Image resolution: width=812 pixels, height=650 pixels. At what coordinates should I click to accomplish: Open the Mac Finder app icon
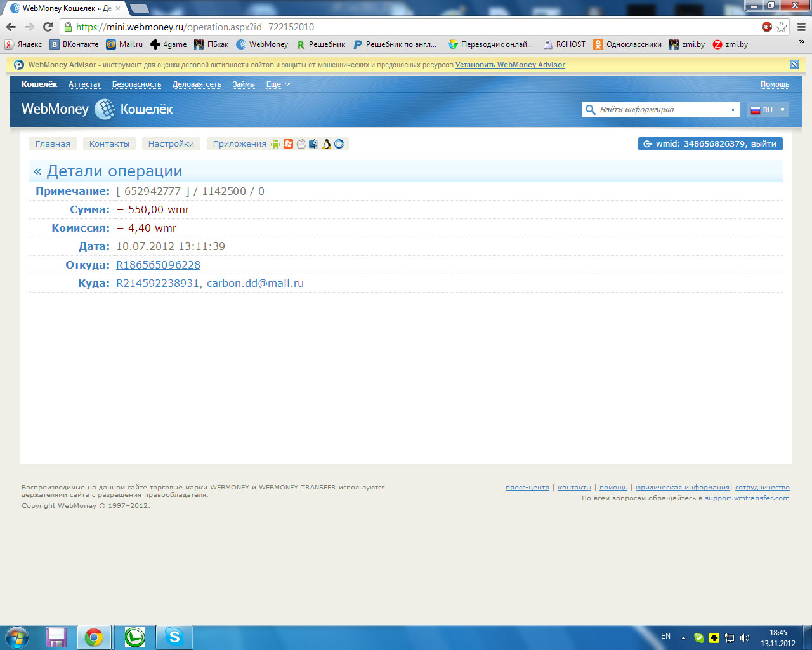click(313, 144)
